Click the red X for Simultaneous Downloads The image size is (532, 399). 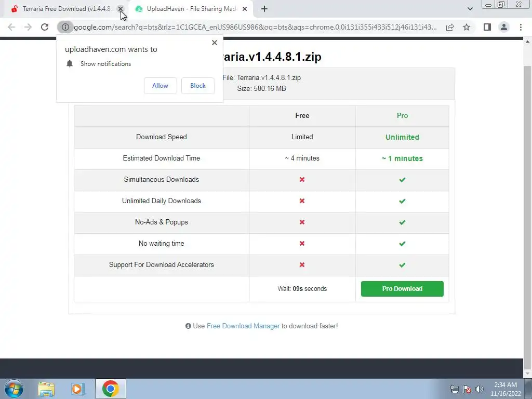(x=302, y=179)
